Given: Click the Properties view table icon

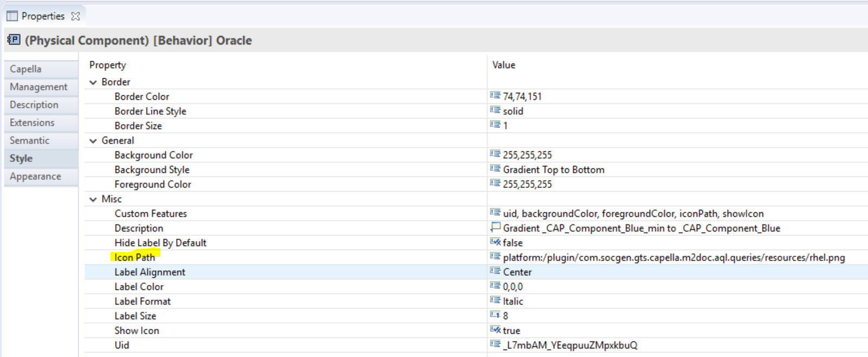Looking at the screenshot, I should 12,16.
